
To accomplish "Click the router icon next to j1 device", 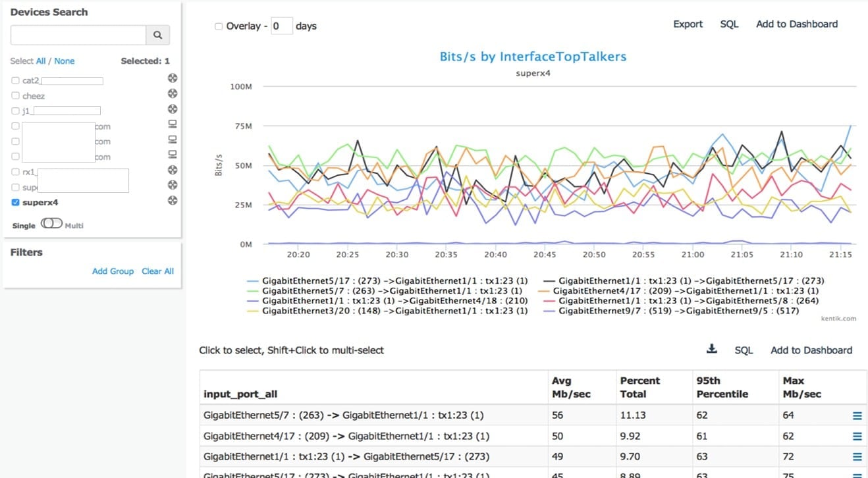I will click(x=173, y=109).
